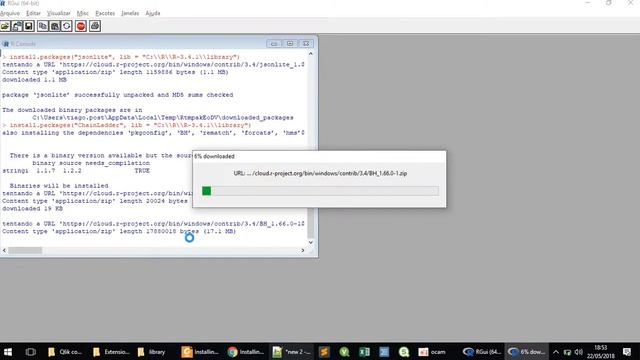Click the Paste toolbar icon
The height and width of the screenshot is (360, 640).
click(54, 26)
